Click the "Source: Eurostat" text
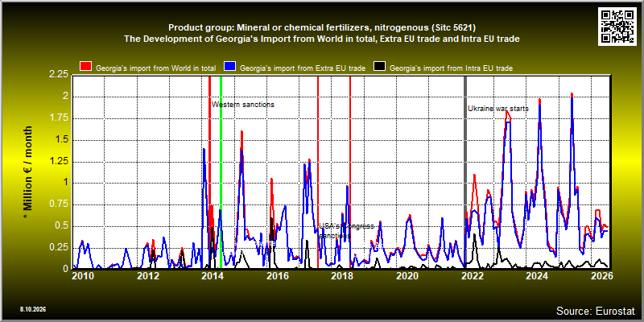The width and height of the screenshot is (644, 322). coord(596,310)
